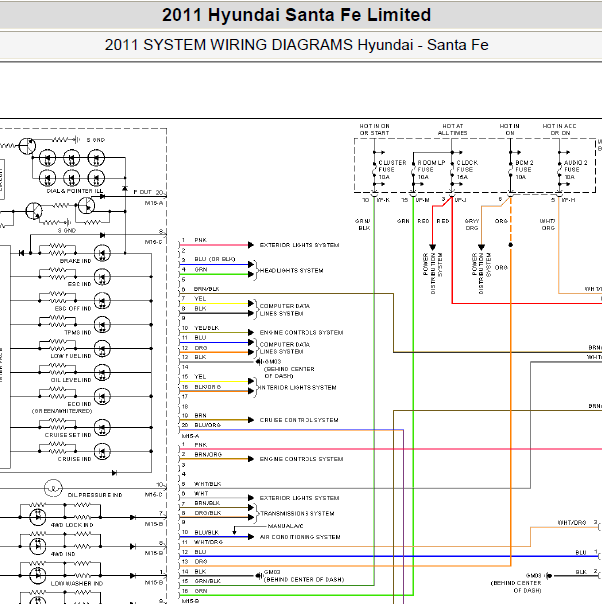This screenshot has width=602, height=604.
Task: Click the 'AUDIO 2 FUSE 10A' label
Action: 575,170
